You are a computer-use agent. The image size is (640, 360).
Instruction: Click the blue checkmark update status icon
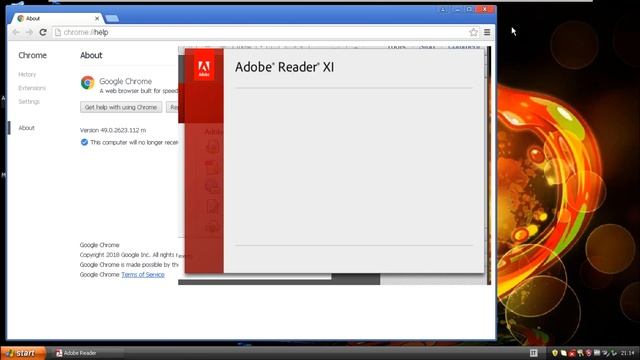tap(84, 142)
